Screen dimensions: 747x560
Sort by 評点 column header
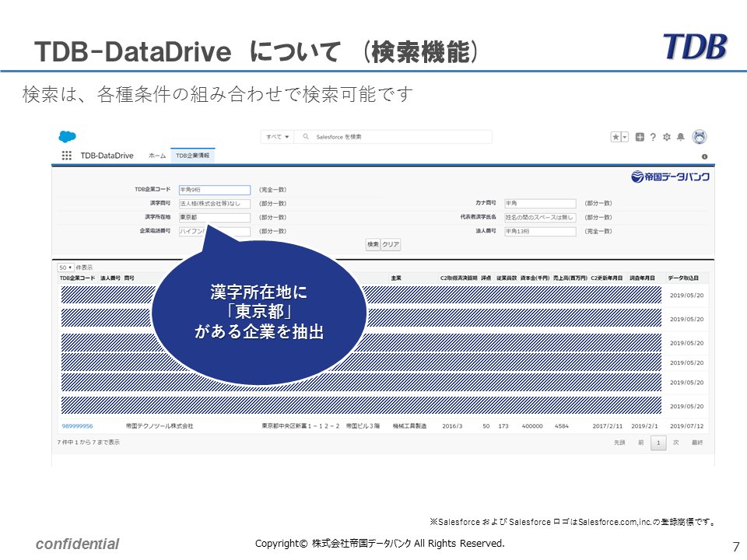pyautogui.click(x=486, y=278)
